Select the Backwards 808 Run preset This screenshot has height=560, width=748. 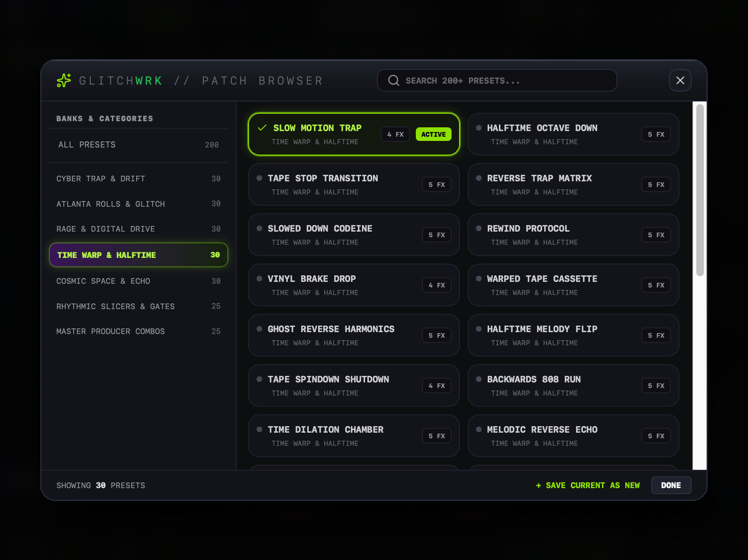click(573, 386)
